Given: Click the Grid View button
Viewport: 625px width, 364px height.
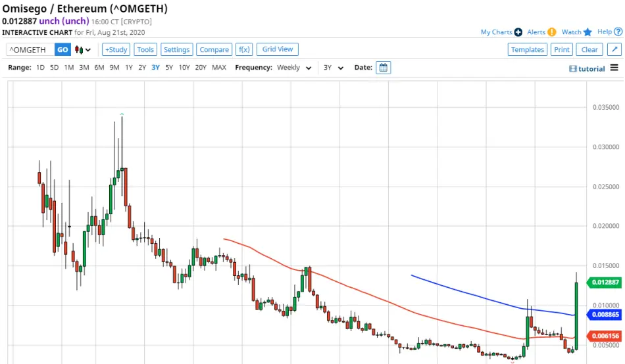Looking at the screenshot, I should click(x=278, y=49).
